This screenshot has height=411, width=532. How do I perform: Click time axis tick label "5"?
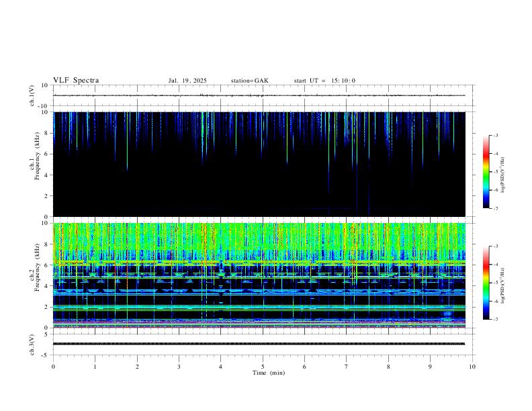pos(263,367)
